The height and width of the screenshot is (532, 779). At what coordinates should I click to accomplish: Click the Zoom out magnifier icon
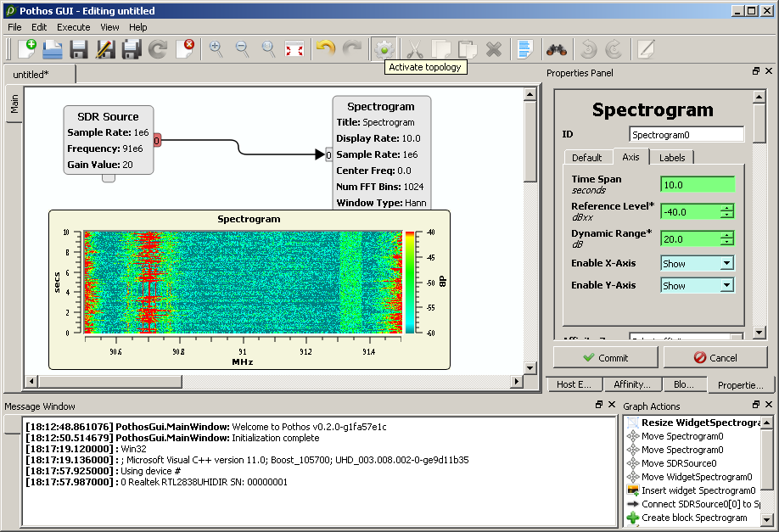click(242, 48)
